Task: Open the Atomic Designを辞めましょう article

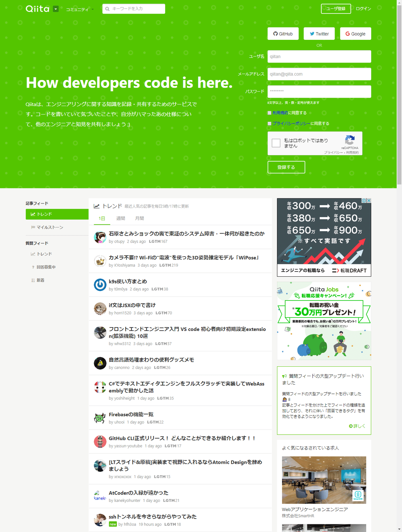Action: [186, 465]
